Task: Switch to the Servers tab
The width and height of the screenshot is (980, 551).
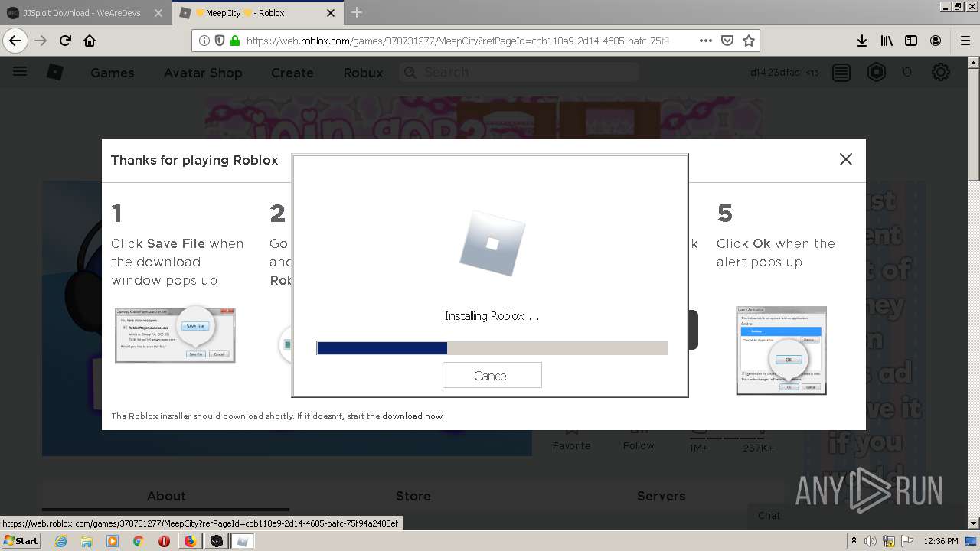Action: pos(661,496)
